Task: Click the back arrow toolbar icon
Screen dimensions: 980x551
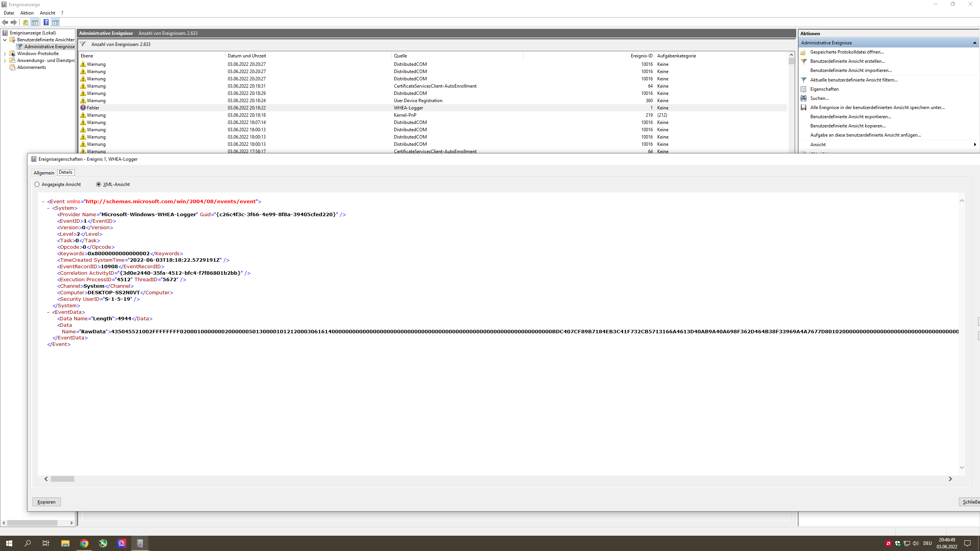Action: 5,22
